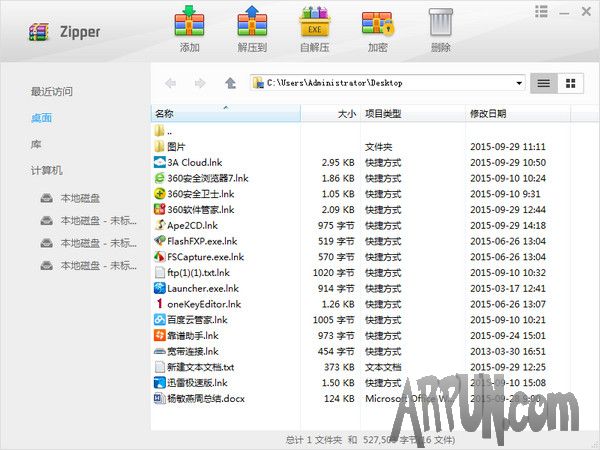Go up one folder level
The height and width of the screenshot is (450, 600).
(x=230, y=83)
